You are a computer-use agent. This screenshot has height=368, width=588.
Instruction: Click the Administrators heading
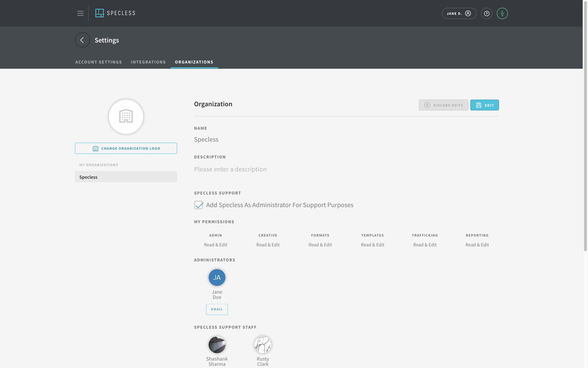click(x=215, y=260)
